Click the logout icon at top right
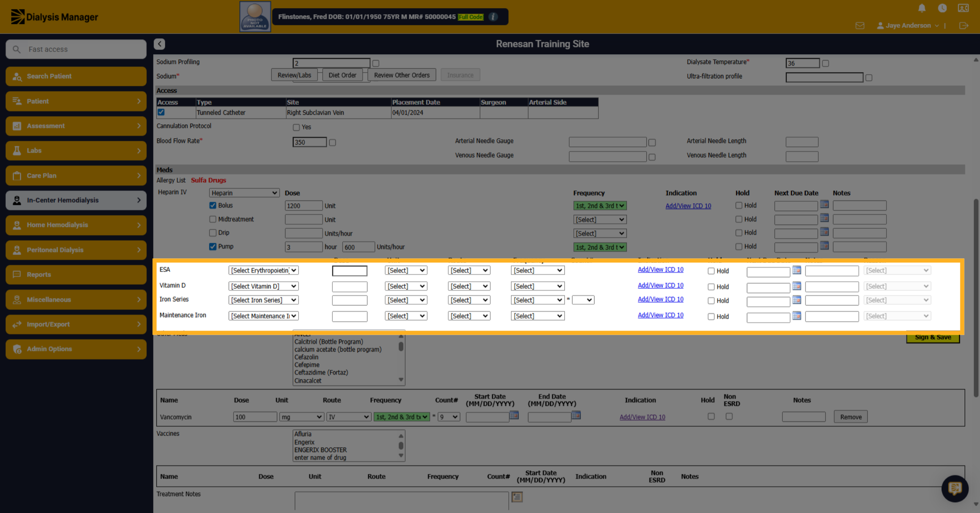 click(964, 26)
